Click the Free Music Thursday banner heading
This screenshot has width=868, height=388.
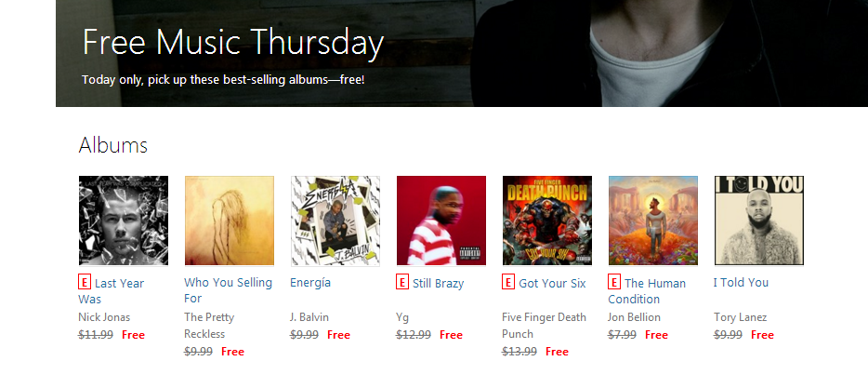coord(232,43)
